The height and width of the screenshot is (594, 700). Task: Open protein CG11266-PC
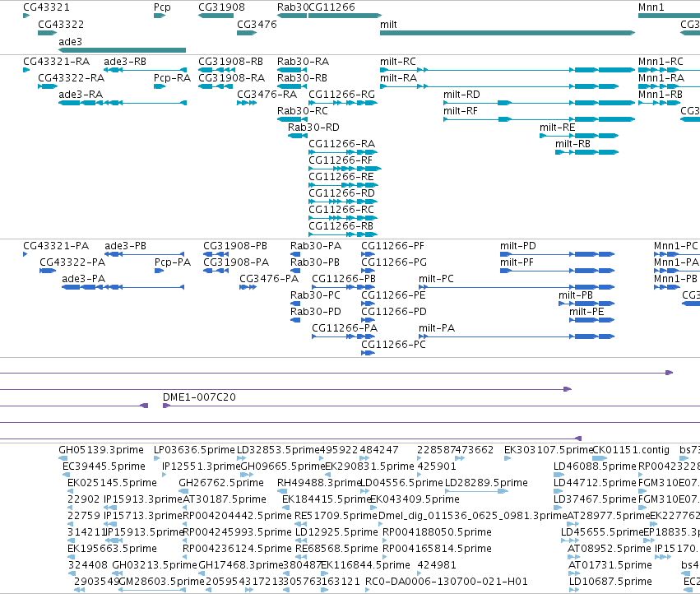click(x=394, y=345)
